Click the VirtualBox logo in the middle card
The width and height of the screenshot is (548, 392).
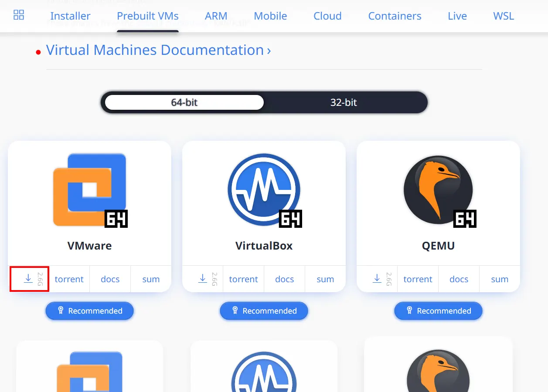pyautogui.click(x=264, y=190)
